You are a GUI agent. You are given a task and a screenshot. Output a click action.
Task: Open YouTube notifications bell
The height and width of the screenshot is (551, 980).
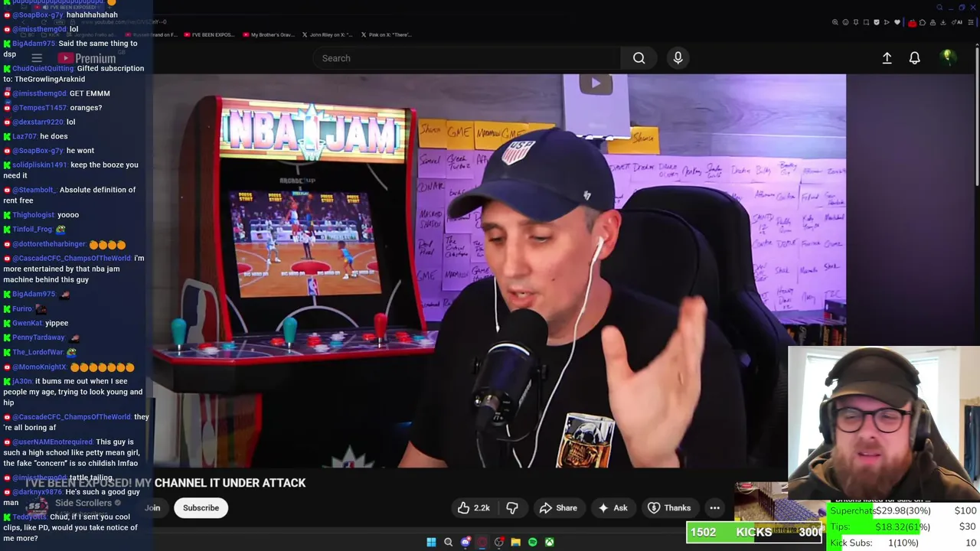point(914,58)
